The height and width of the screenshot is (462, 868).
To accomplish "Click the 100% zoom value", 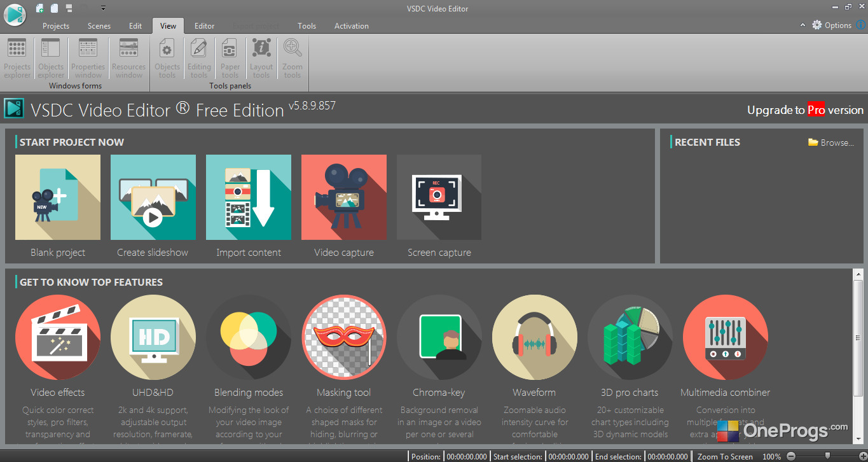I will (771, 456).
